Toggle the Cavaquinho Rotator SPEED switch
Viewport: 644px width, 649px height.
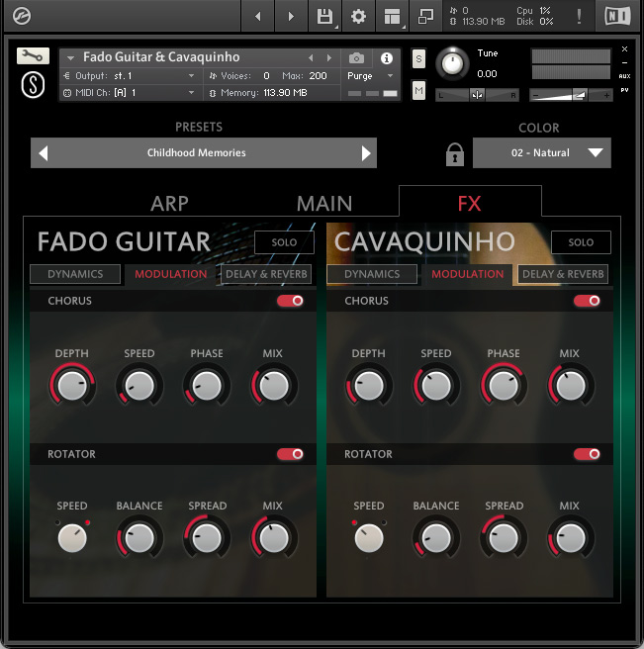click(369, 537)
